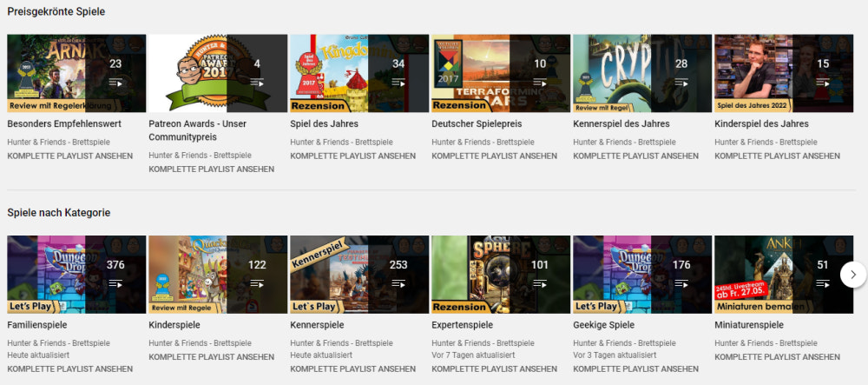Click playlist icon on Kennerspiel des Jahres thumbnail

(x=681, y=83)
